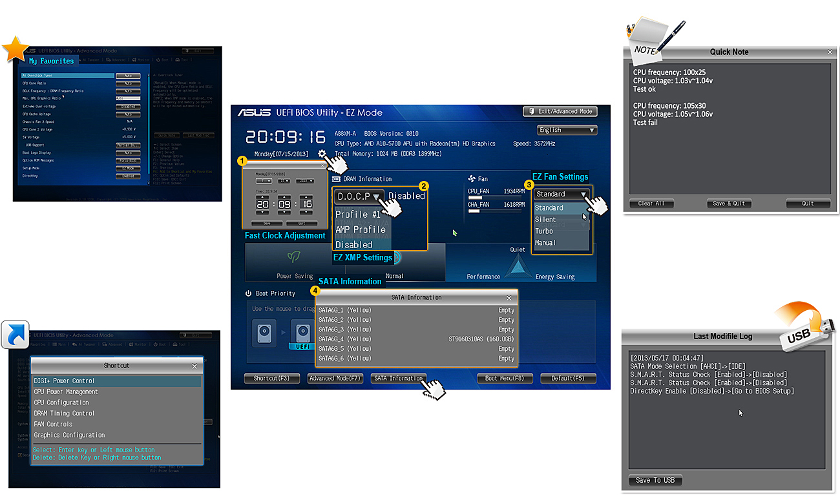Select DIGI+ Power Control shortcut
Viewport: 840px width, 504px height.
click(x=116, y=381)
